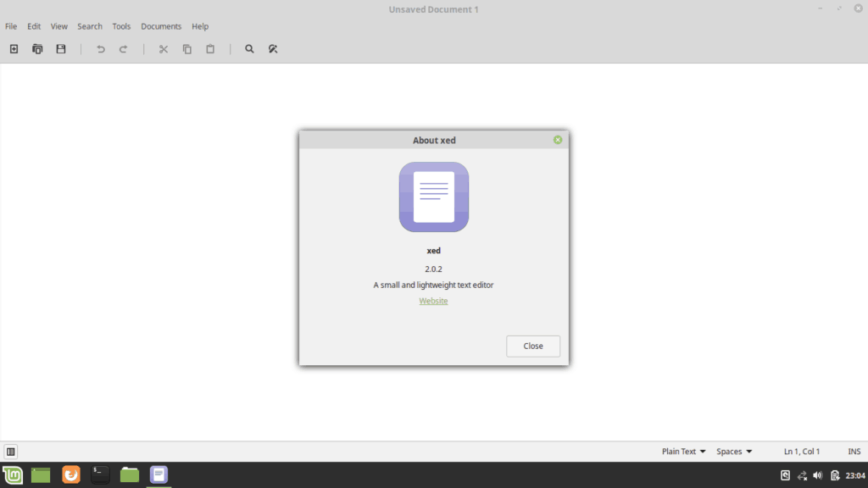The width and height of the screenshot is (868, 488).
Task: Open the Search menu
Action: click(90, 26)
